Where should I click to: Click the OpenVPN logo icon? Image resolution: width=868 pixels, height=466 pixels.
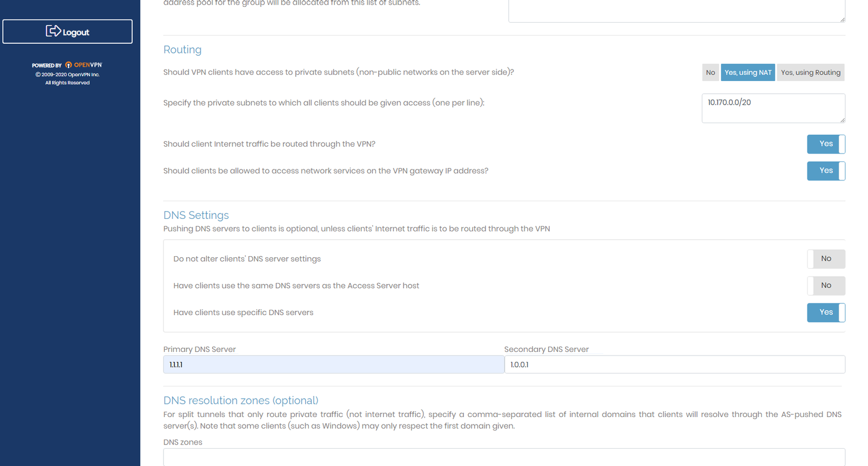click(68, 65)
